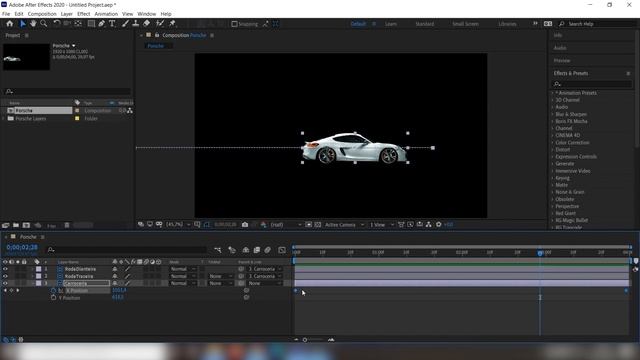The width and height of the screenshot is (640, 360).
Task: Open the magnification 45.7% dropdown
Action: [x=178, y=224]
